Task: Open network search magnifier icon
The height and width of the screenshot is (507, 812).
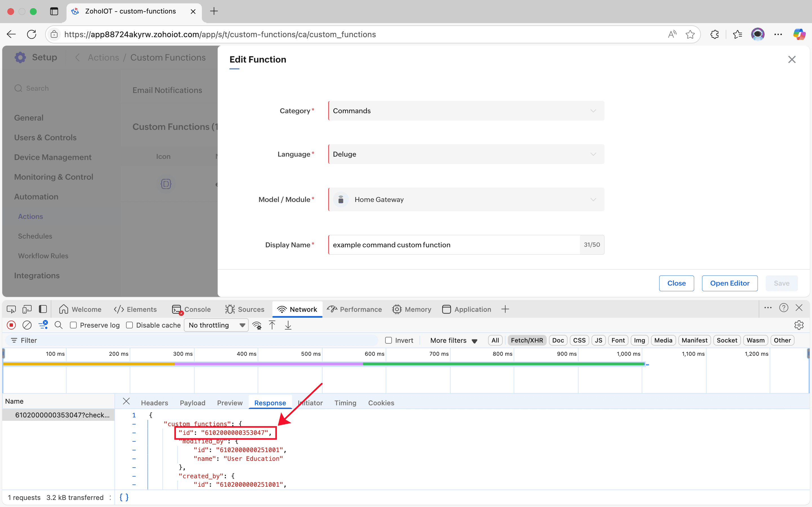Action: pos(58,325)
